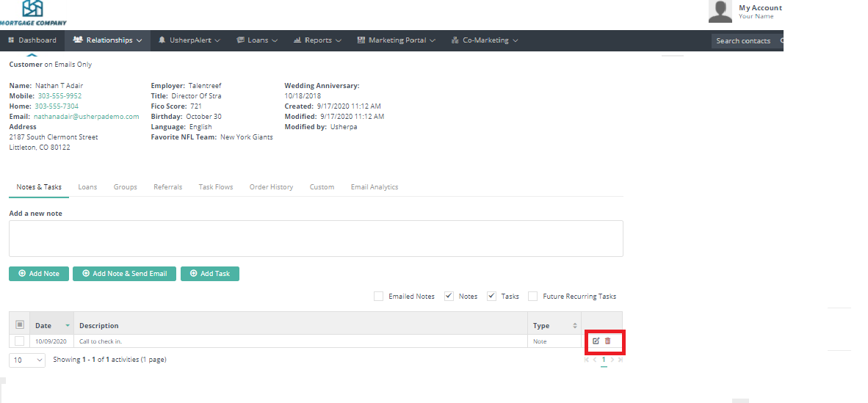The width and height of the screenshot is (868, 403).
Task: Click the Add Note & Send Email button
Action: (x=124, y=274)
